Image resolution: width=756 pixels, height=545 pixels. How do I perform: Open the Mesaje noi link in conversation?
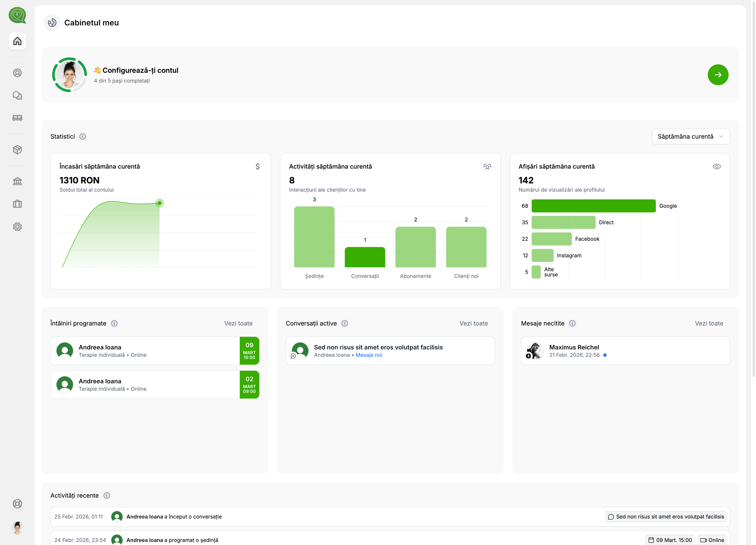[369, 355]
